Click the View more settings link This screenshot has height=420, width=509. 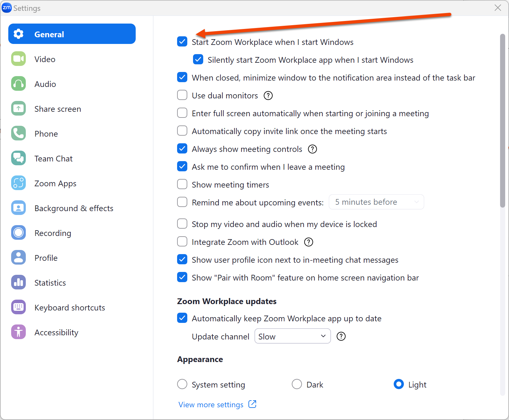click(211, 404)
